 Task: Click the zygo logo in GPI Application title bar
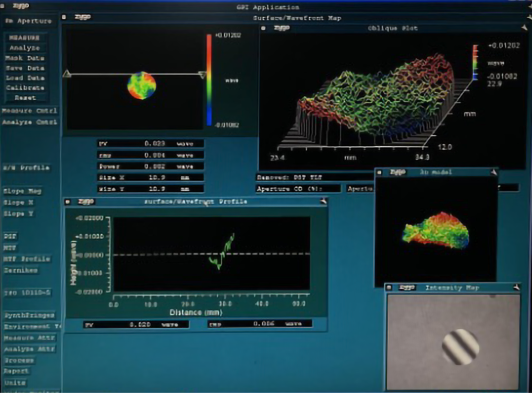pos(21,6)
